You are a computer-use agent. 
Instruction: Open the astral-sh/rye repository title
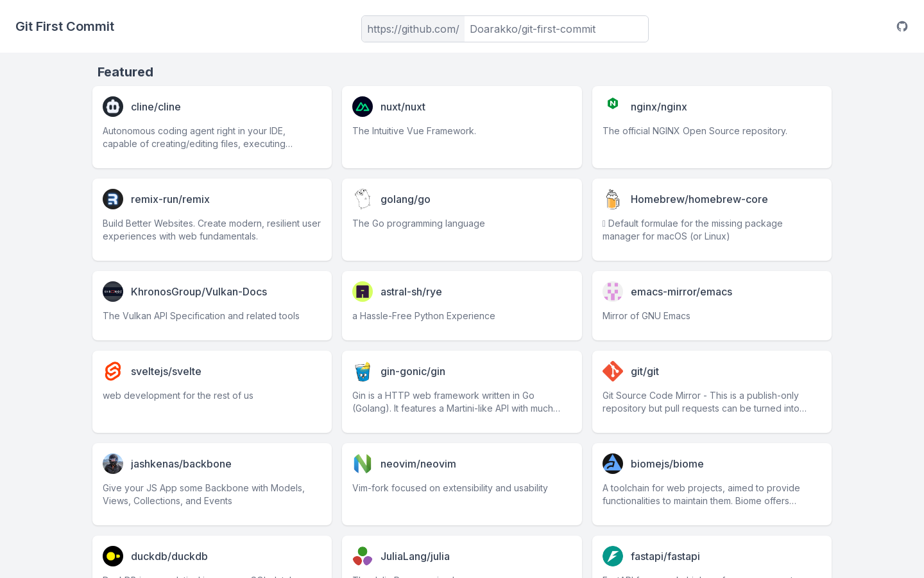(x=411, y=292)
